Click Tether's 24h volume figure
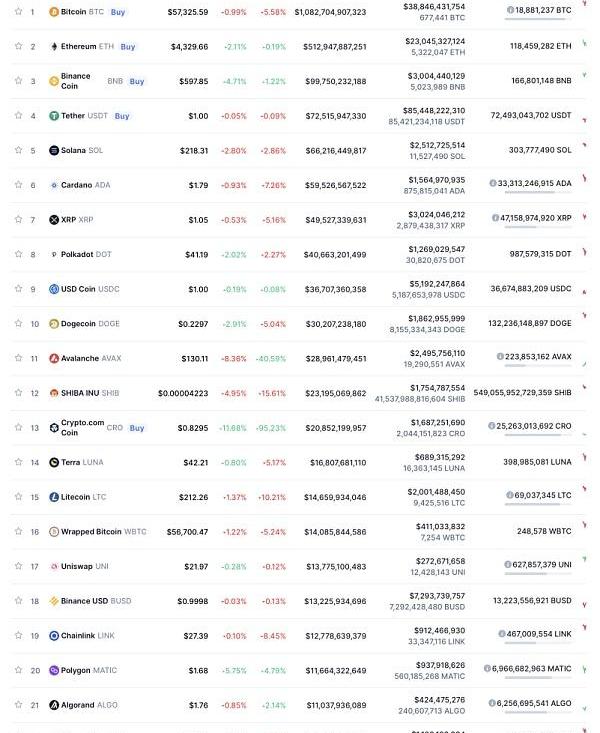 (434, 110)
